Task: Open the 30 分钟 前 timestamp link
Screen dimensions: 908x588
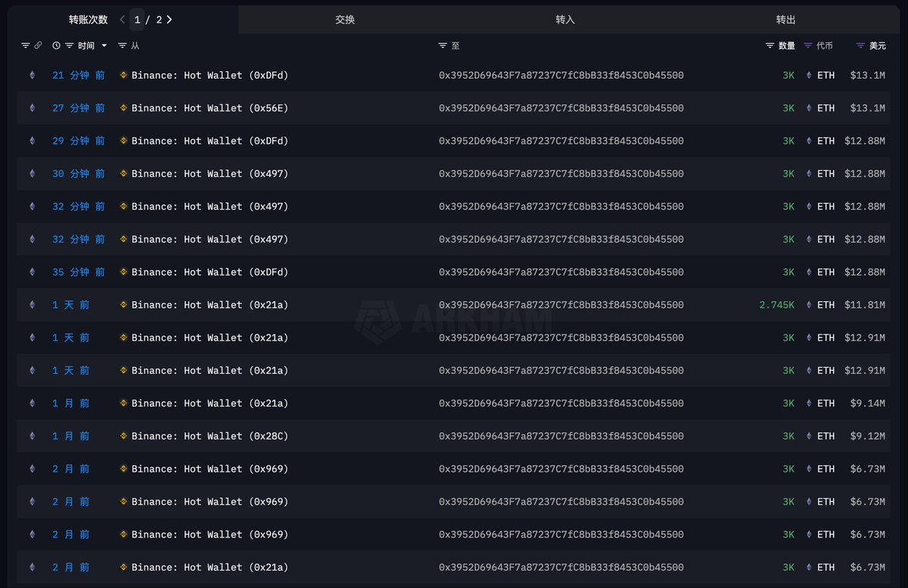Action: 79,174
